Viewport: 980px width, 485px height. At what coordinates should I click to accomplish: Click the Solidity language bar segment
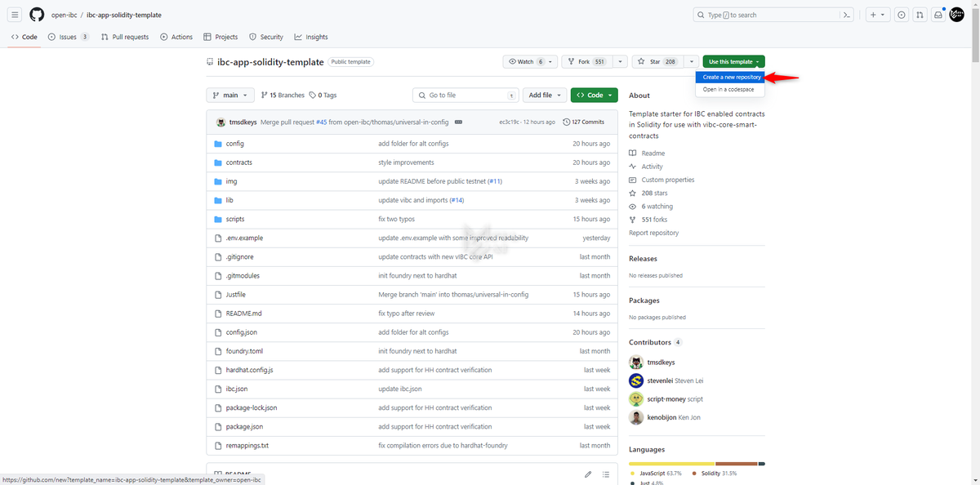click(737, 464)
